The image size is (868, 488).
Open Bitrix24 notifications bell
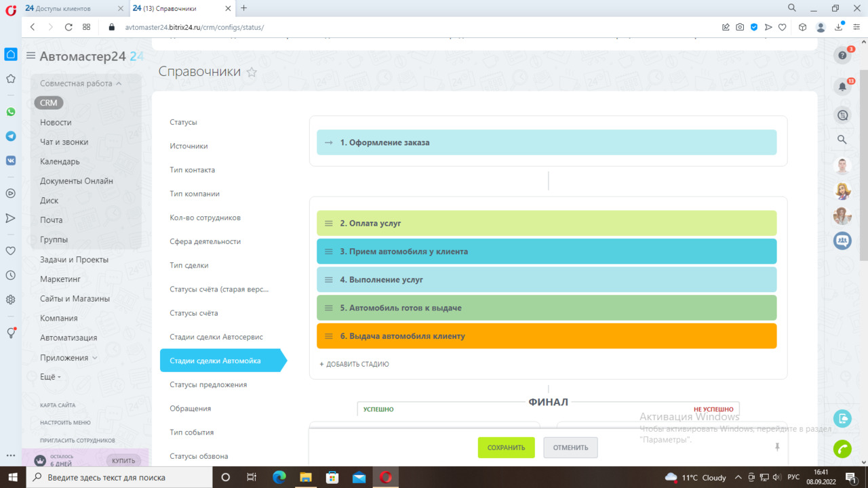tap(842, 87)
